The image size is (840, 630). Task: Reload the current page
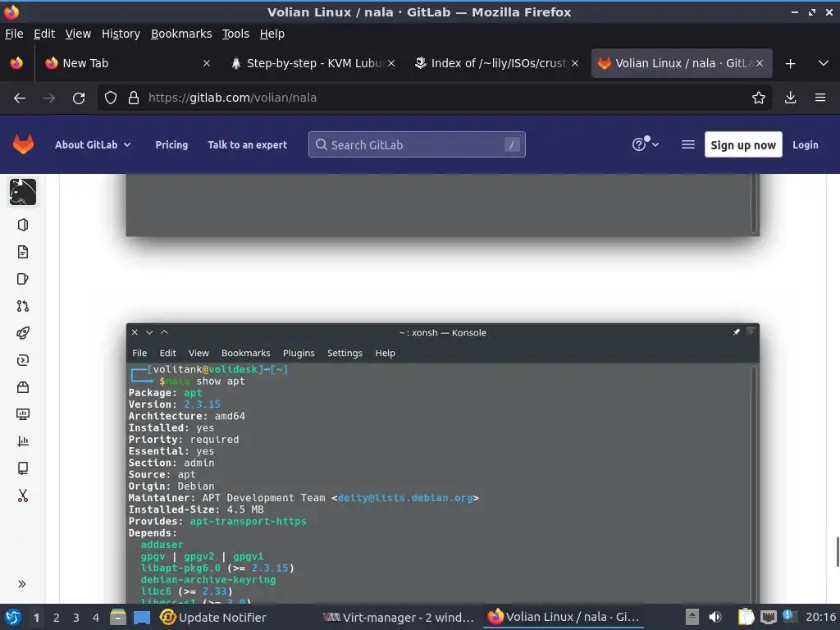(x=79, y=98)
